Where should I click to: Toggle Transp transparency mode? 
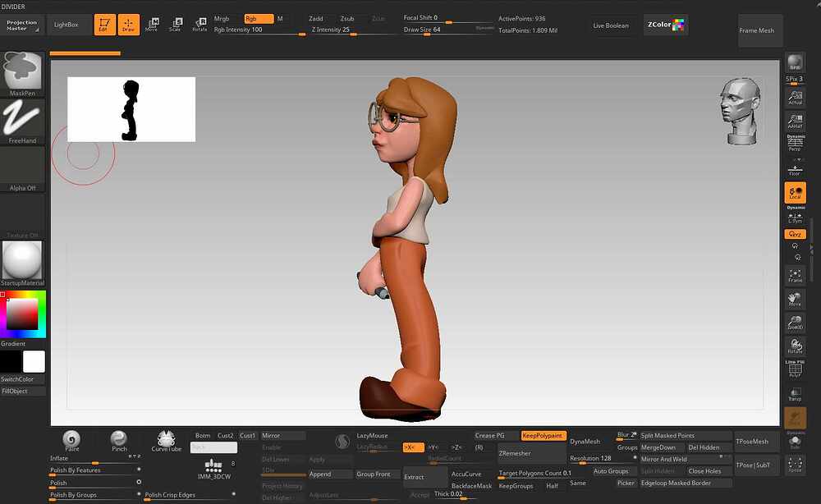[x=795, y=395]
